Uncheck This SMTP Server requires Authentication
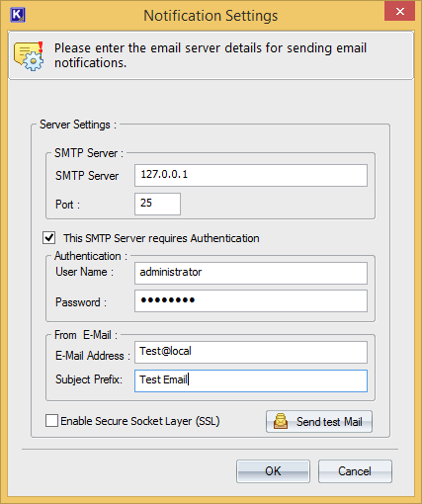 coord(49,237)
